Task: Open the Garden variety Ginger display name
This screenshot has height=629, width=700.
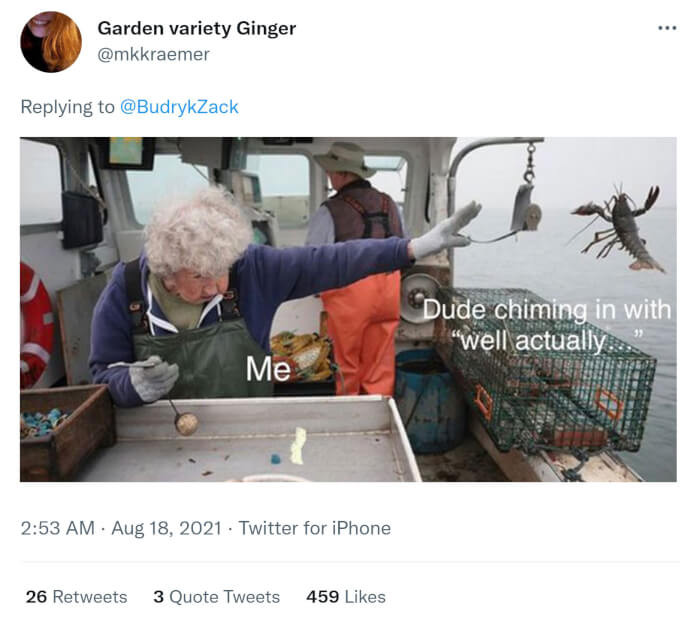Action: pyautogui.click(x=196, y=28)
